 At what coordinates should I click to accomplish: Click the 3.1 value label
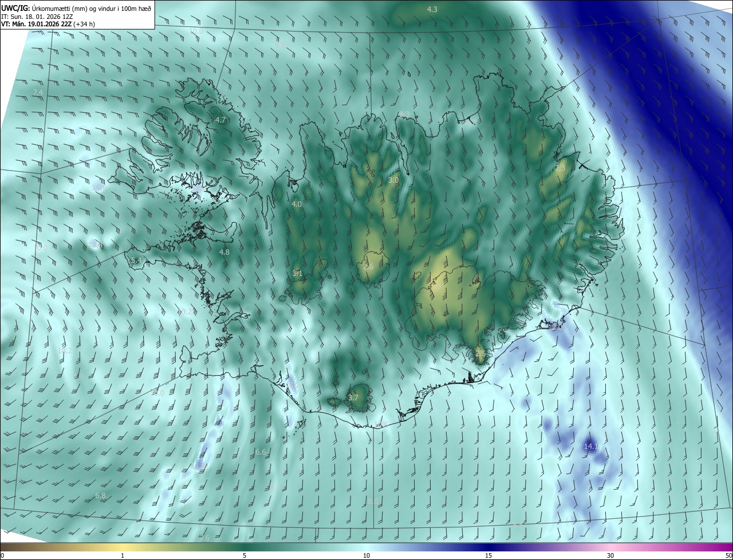pos(297,274)
